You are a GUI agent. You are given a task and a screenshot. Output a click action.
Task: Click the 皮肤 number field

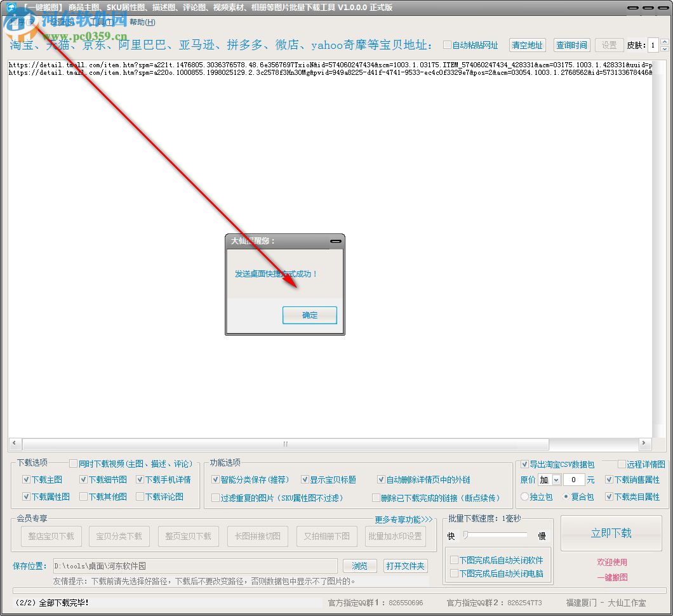pos(653,45)
